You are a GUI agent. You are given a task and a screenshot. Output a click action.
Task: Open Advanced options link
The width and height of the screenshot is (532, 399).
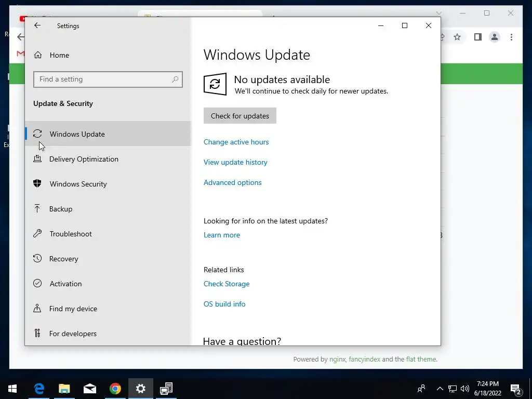pyautogui.click(x=232, y=182)
